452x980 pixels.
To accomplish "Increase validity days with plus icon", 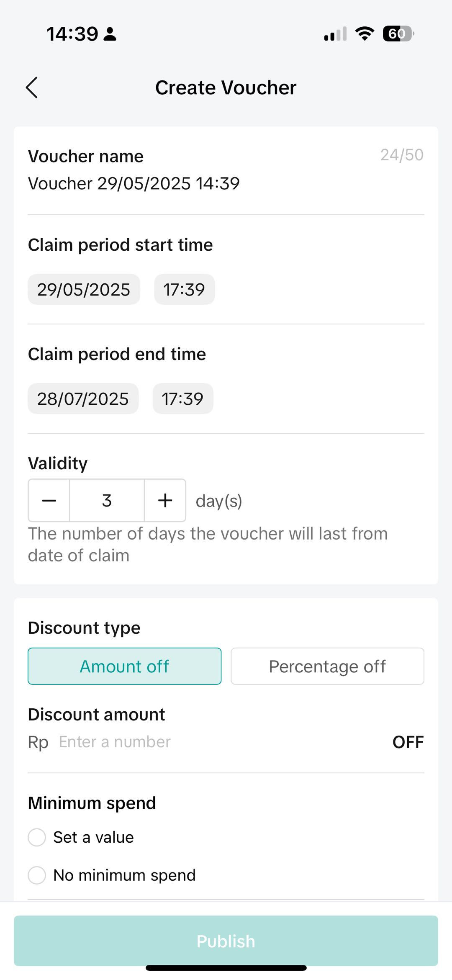I will [165, 500].
